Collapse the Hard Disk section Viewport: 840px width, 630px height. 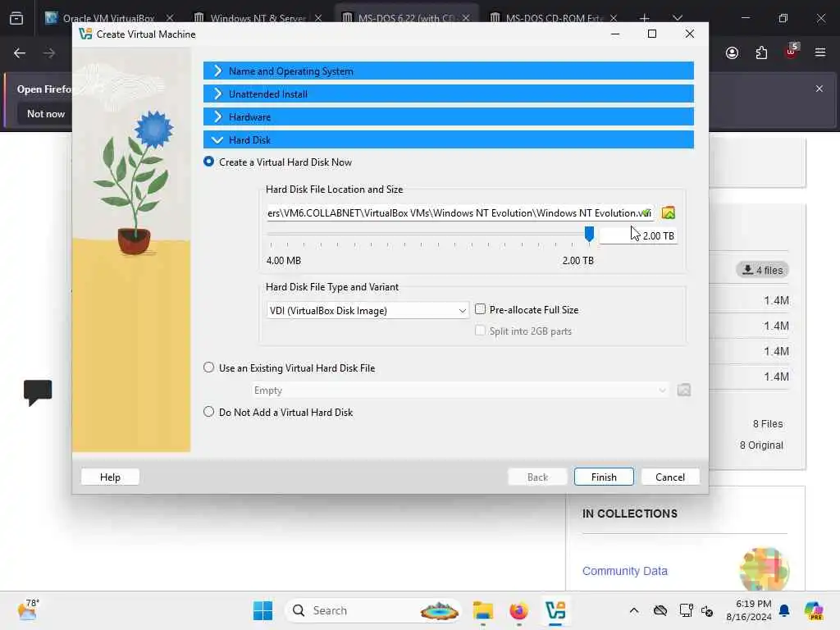pos(449,139)
